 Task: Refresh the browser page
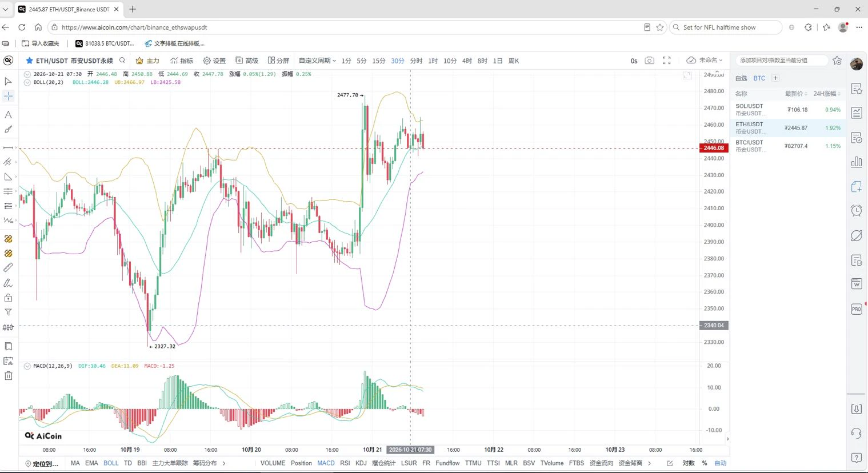point(22,27)
